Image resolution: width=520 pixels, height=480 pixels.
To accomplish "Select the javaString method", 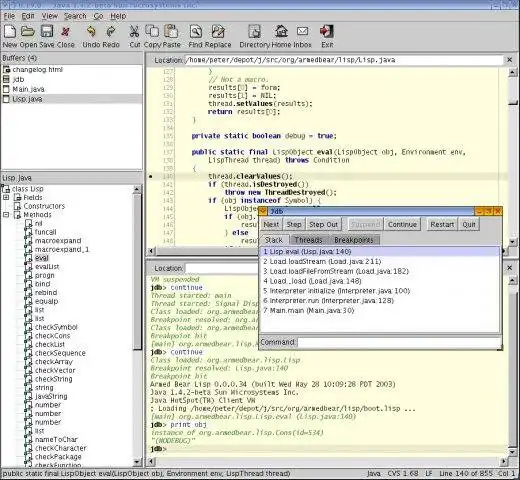I will pyautogui.click(x=51, y=396).
